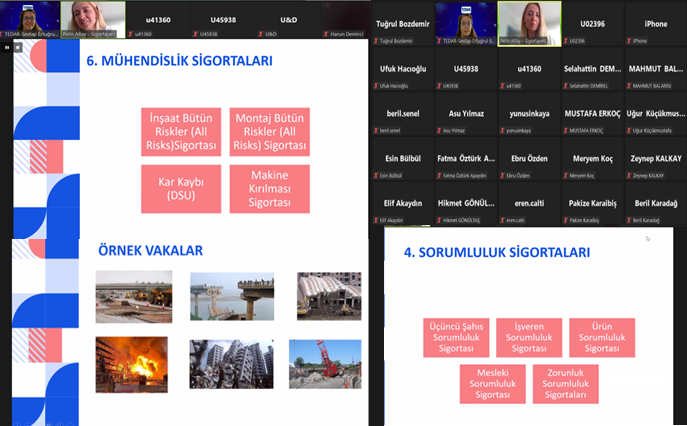Click the Makine Kırılması Sigortası box
The width and height of the screenshot is (687, 426).
pos(269,188)
